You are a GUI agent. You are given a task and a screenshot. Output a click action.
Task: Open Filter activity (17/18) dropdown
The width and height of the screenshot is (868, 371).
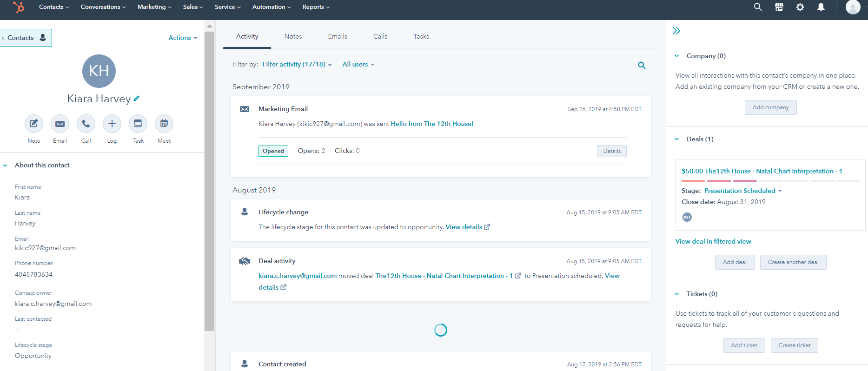pos(297,64)
